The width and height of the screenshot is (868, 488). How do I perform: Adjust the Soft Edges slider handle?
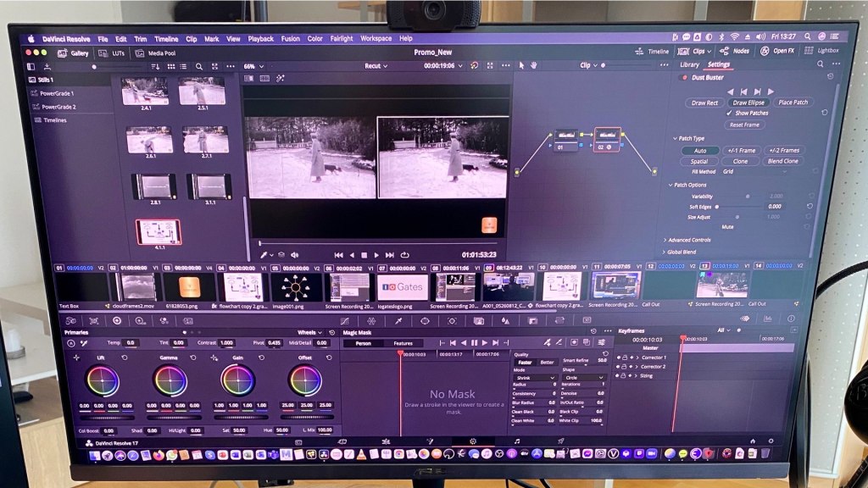pyautogui.click(x=717, y=207)
